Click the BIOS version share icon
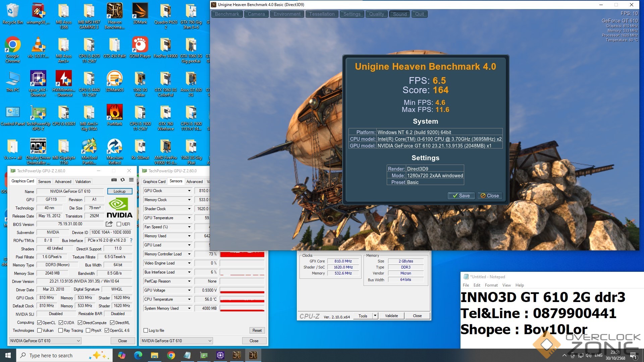Screen dimensions: 644x362 pyautogui.click(x=109, y=224)
